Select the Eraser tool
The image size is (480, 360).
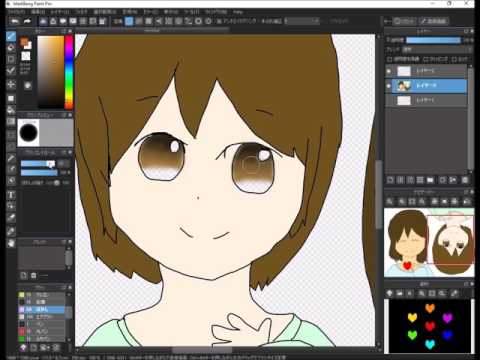[11, 48]
